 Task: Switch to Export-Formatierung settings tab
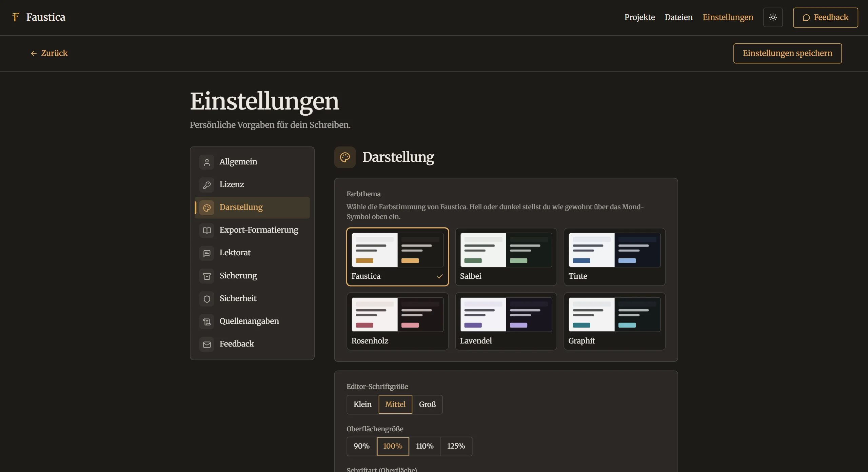pyautogui.click(x=252, y=230)
